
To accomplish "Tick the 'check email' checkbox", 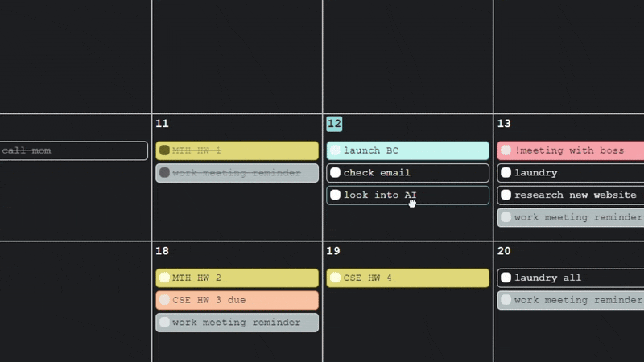I will click(x=336, y=173).
